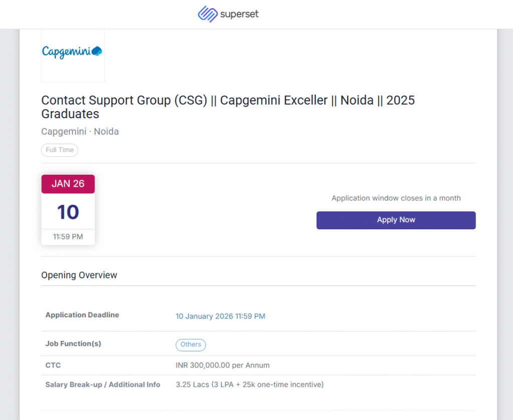Open the Capgemini company logo thumbnail
The width and height of the screenshot is (513, 420).
73,52
